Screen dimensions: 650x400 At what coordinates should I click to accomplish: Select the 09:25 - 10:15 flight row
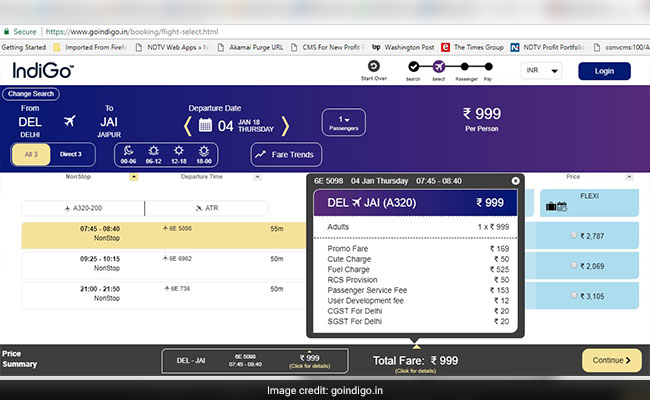[x=164, y=265]
